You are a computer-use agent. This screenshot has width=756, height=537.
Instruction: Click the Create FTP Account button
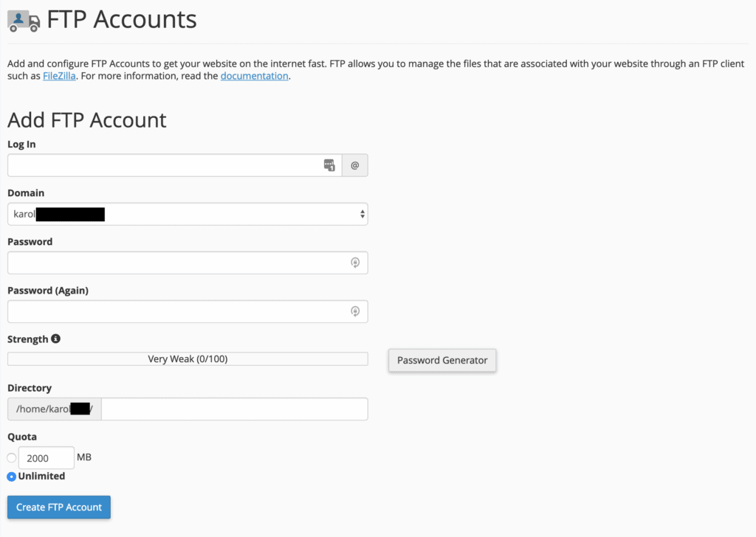(59, 507)
